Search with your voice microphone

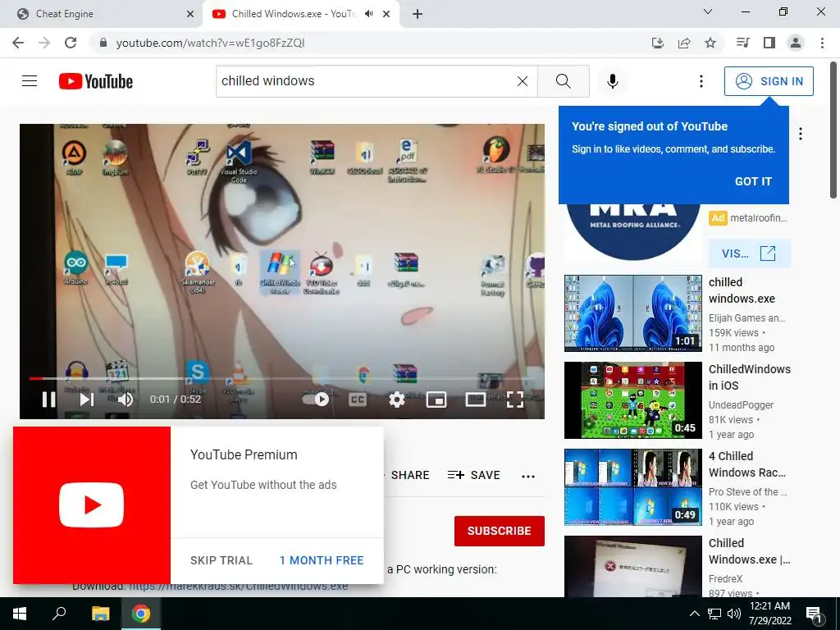point(613,81)
